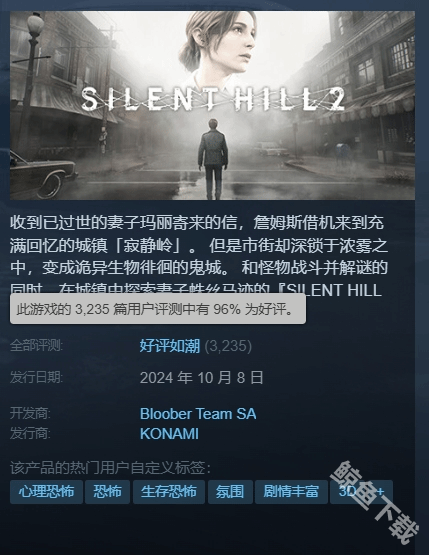This screenshot has height=555, width=429.
Task: Click the 96% 为好评 review tooltip
Action: coord(158,309)
